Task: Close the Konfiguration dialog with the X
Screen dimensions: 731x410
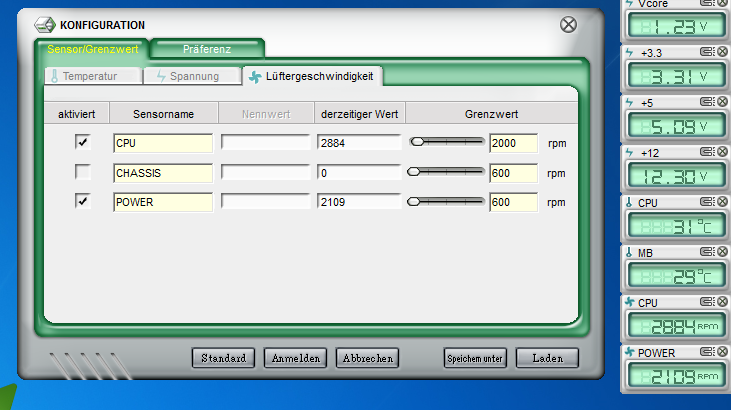Action: coord(568,25)
